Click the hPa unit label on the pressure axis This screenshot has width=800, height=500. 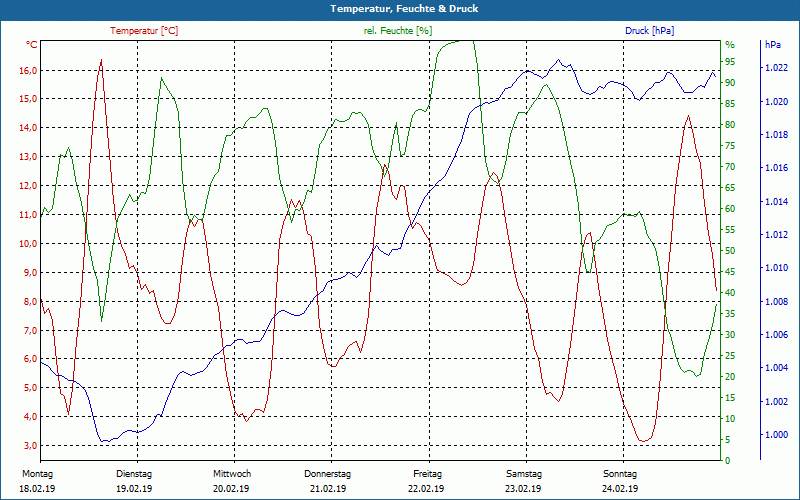click(x=772, y=44)
